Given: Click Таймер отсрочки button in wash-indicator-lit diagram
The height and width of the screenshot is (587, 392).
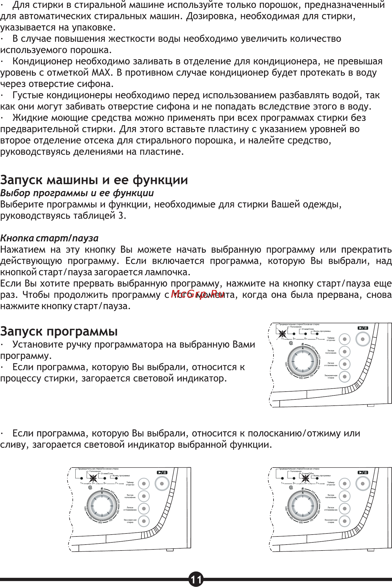Looking at the screenshot, I should pos(344,339).
